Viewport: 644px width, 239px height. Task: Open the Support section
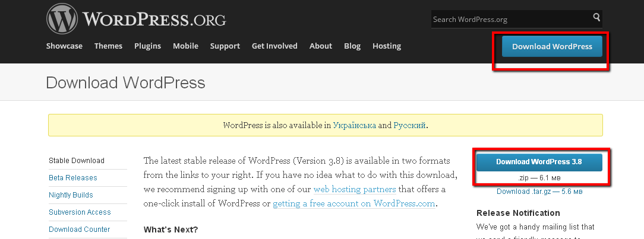click(225, 46)
